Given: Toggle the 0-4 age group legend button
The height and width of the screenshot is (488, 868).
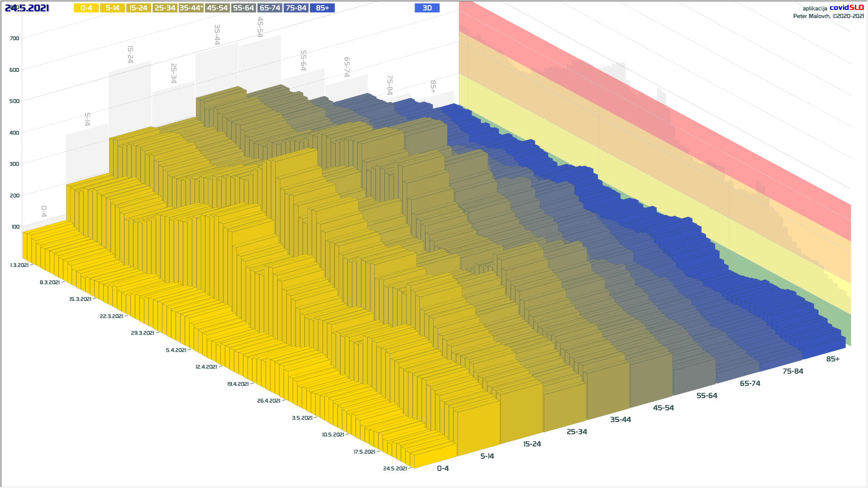Looking at the screenshot, I should [x=86, y=8].
